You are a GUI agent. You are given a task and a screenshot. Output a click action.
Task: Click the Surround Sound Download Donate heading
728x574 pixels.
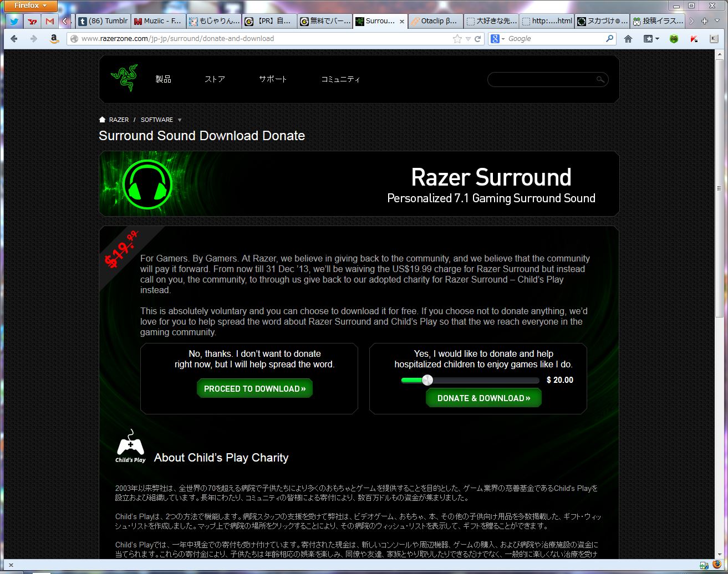coord(202,136)
